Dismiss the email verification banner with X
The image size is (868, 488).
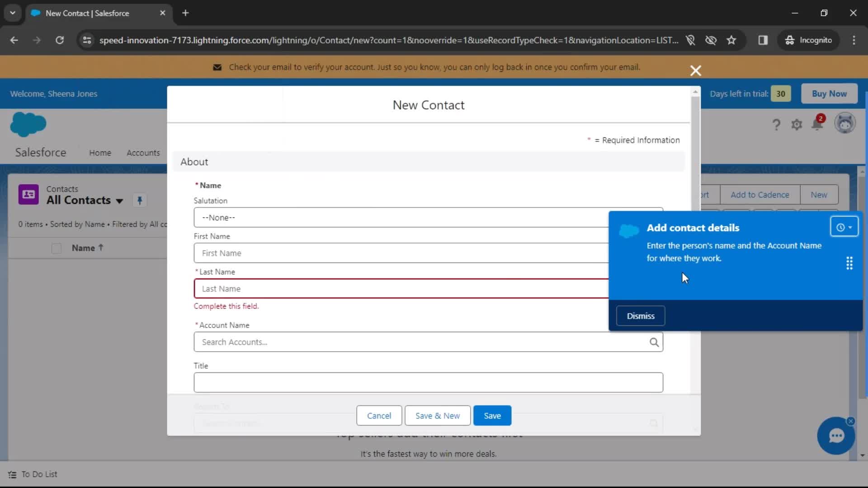point(695,70)
